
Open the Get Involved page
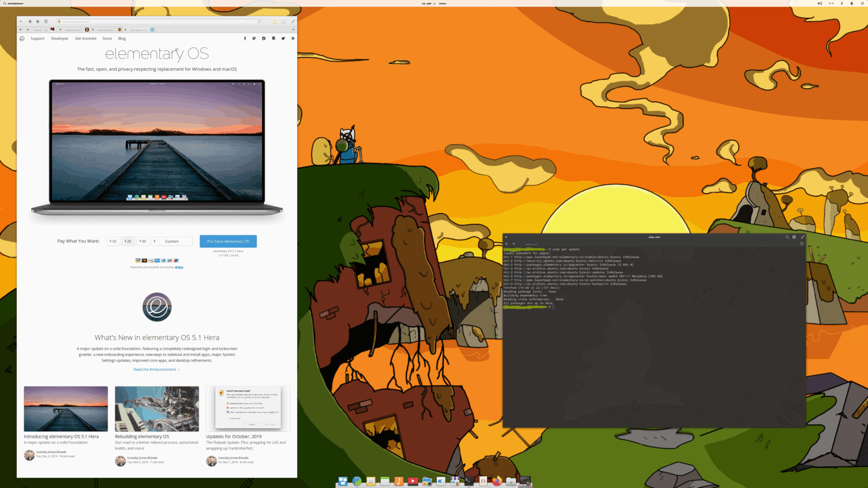(x=86, y=38)
